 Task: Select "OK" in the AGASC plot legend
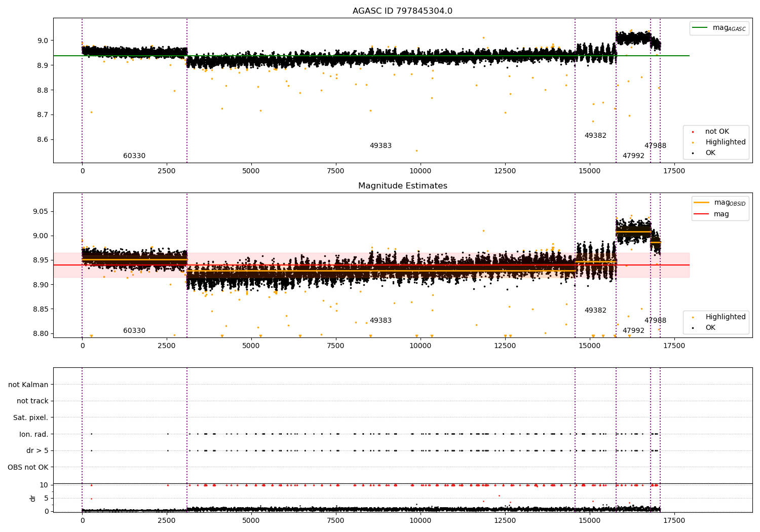tap(710, 153)
